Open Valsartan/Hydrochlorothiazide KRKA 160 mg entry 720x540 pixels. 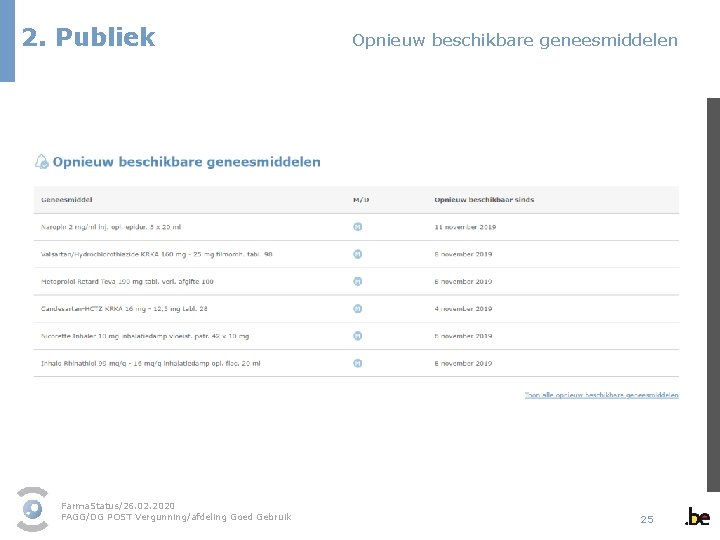[156, 254]
